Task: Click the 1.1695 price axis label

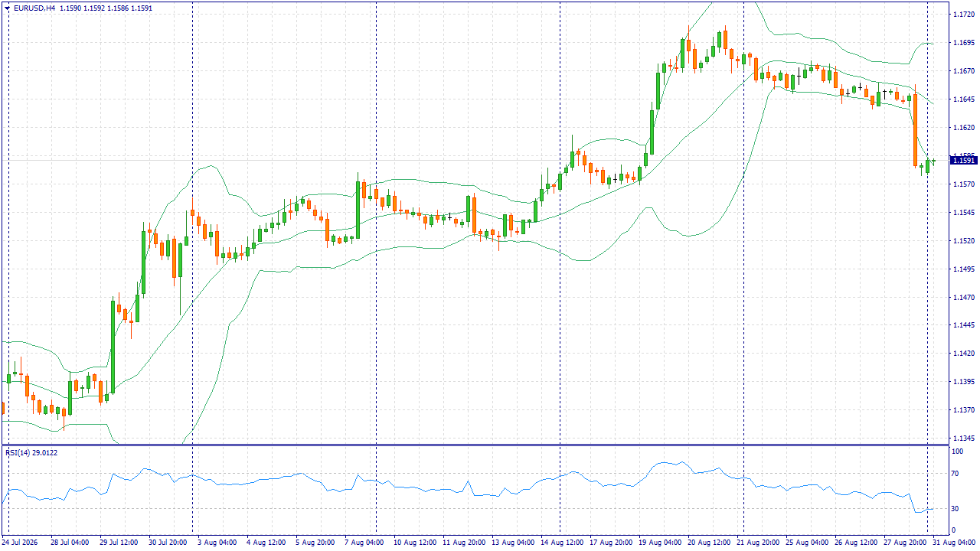Action: click(x=963, y=43)
